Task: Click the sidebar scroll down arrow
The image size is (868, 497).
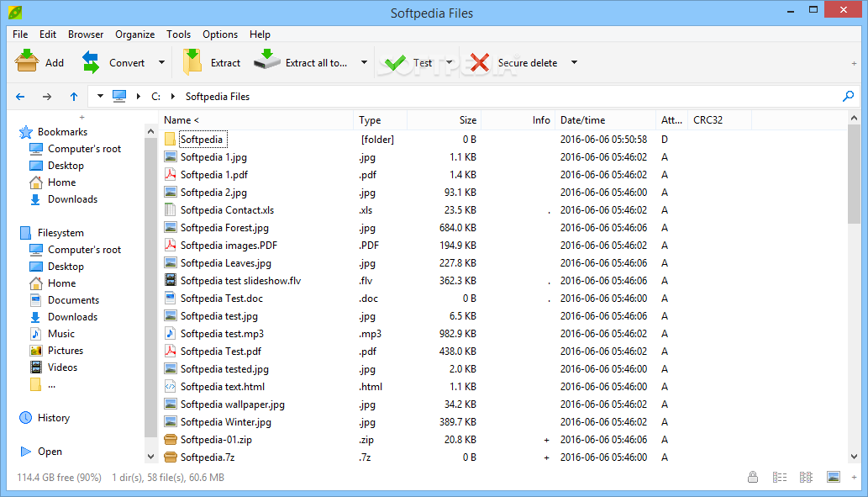Action: [150, 457]
